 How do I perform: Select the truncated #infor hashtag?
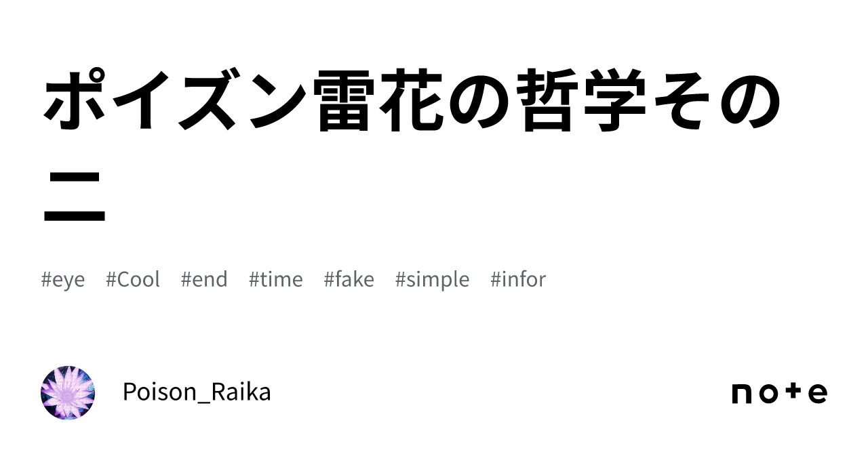[518, 279]
